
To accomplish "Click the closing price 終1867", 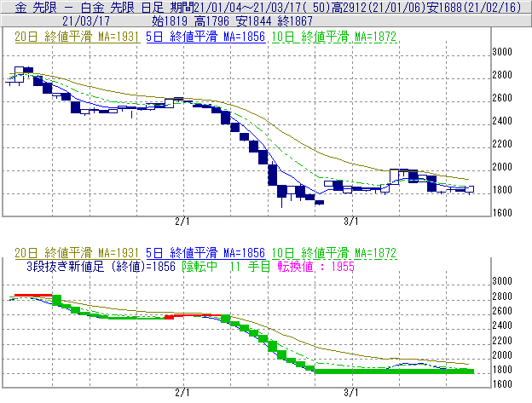I will coord(295,21).
